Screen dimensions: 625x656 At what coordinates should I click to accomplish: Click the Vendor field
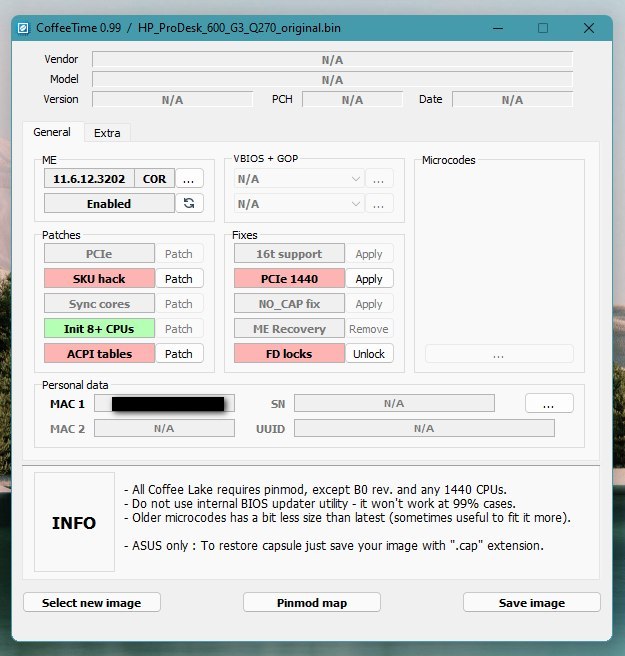[x=333, y=59]
